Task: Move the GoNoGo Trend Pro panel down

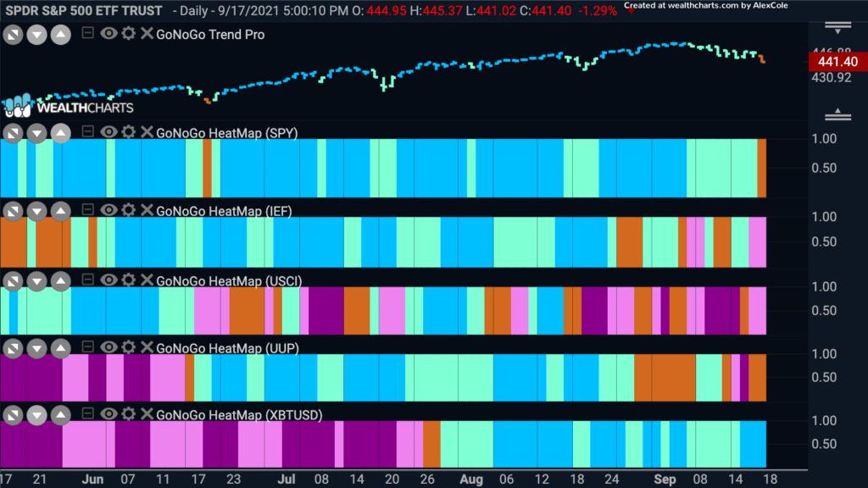Action: (x=36, y=35)
